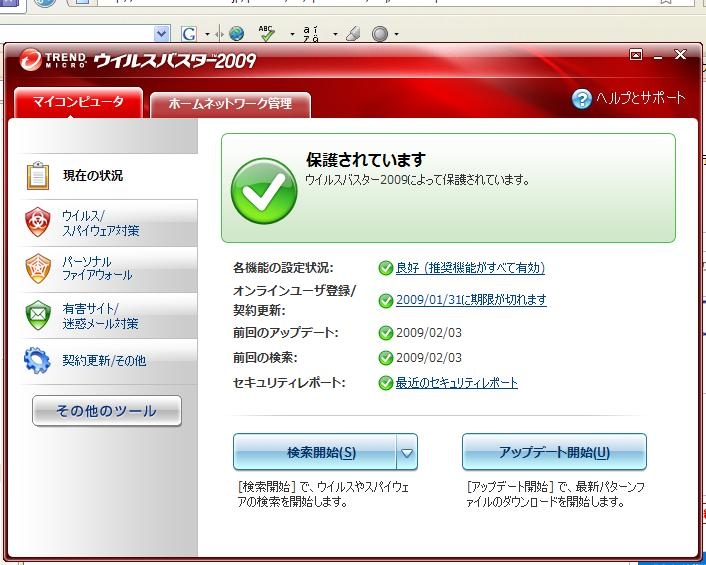706x565 pixels.
Task: Open the 2009/01/31に期限が切れます link
Action: tap(471, 300)
